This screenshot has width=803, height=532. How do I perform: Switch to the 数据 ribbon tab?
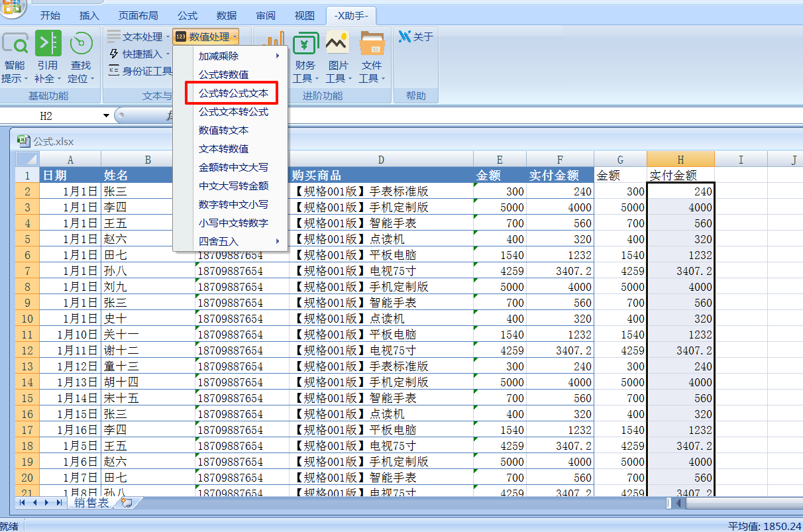click(x=227, y=16)
